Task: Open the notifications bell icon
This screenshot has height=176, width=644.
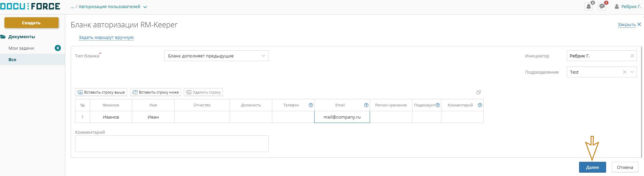Action: 589,6
